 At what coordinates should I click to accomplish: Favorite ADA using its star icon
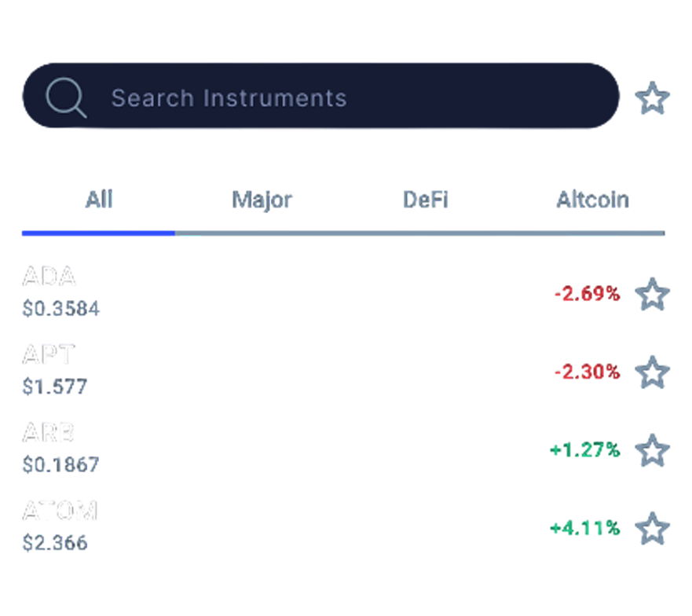(651, 292)
